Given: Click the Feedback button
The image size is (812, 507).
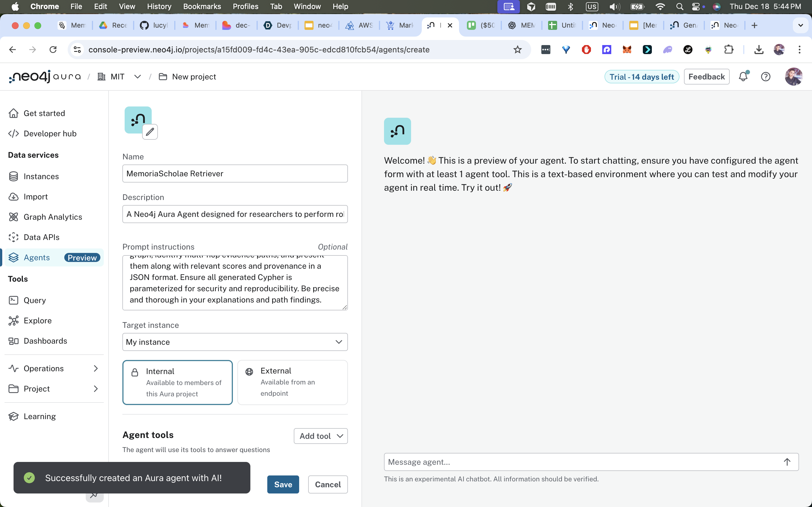Looking at the screenshot, I should pos(706,77).
